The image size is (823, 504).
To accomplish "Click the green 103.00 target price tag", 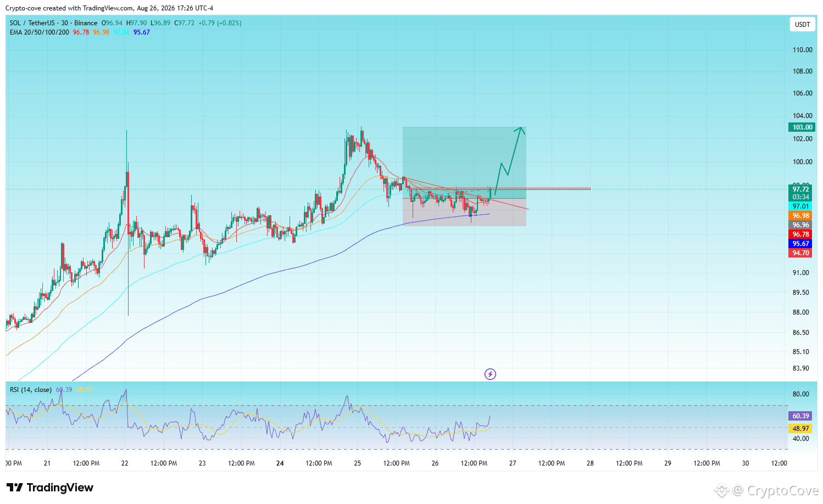I will [802, 127].
